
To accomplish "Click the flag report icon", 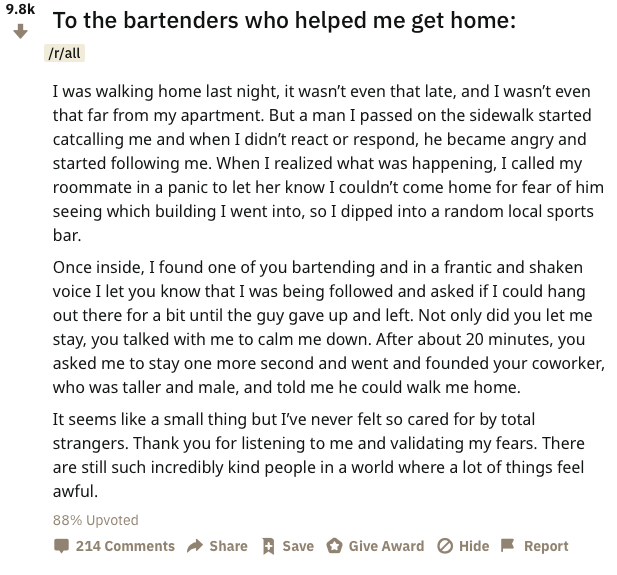I will (508, 545).
